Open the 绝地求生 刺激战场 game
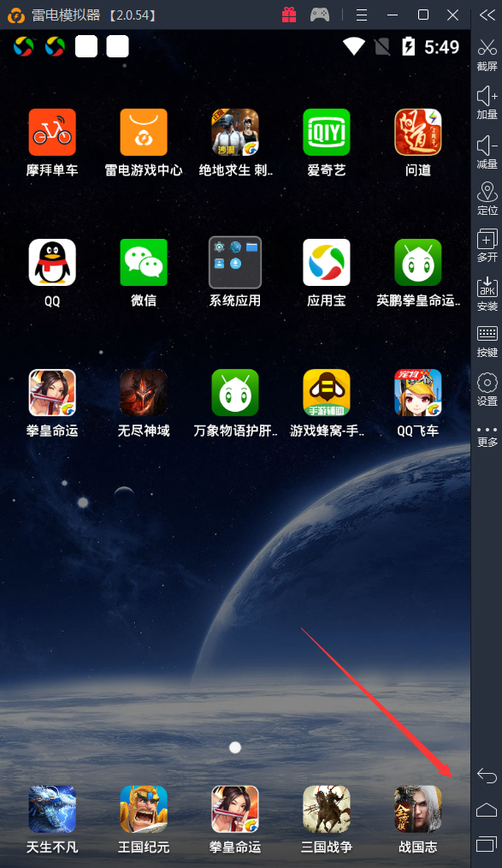This screenshot has width=502, height=868. pyautogui.click(x=235, y=133)
